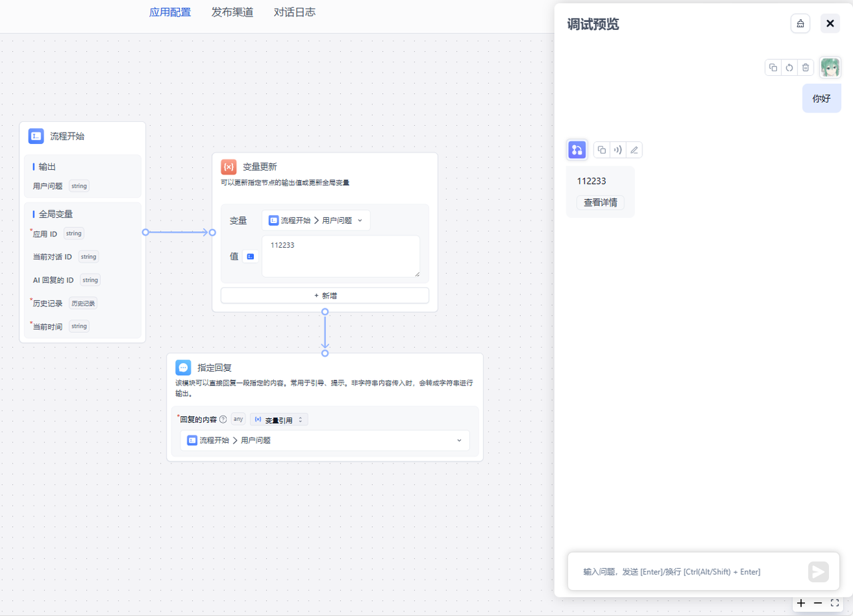The width and height of the screenshot is (853, 616).
Task: Play the AI reply with the speaker icon
Action: point(618,150)
